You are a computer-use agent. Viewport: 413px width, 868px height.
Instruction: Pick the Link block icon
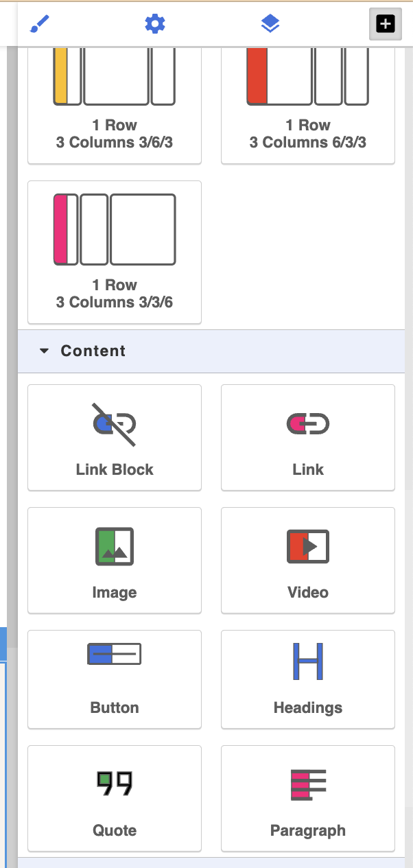tap(308, 425)
